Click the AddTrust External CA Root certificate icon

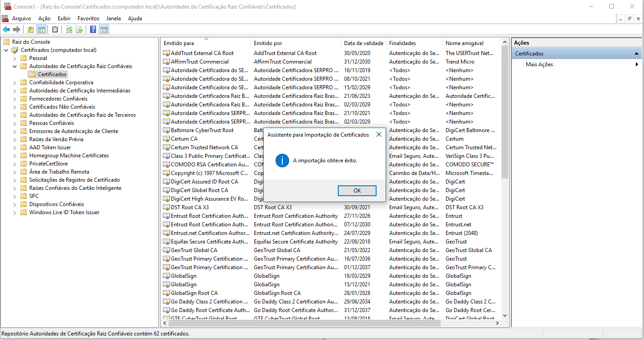tap(166, 53)
